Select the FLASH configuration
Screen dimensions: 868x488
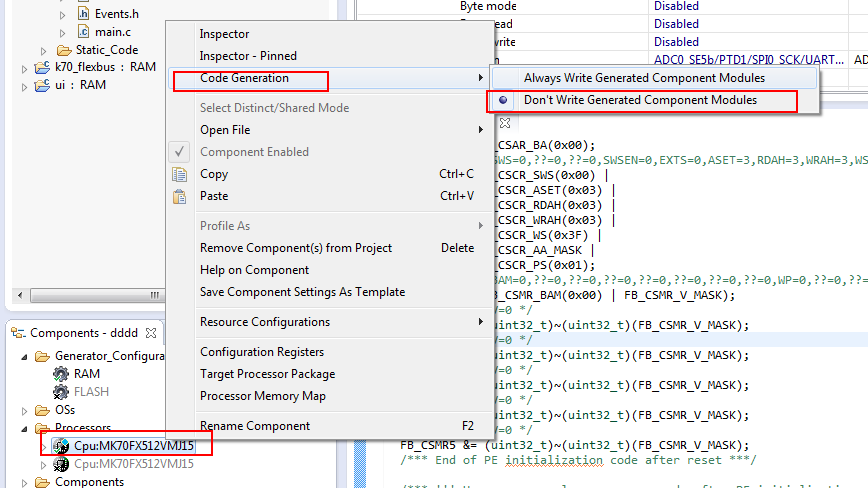coord(91,392)
